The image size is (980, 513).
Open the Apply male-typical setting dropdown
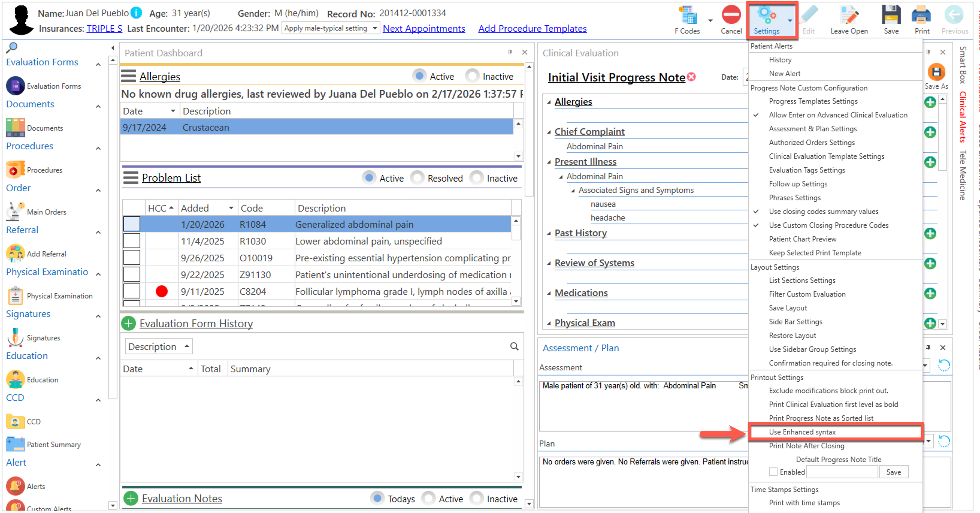coord(375,28)
